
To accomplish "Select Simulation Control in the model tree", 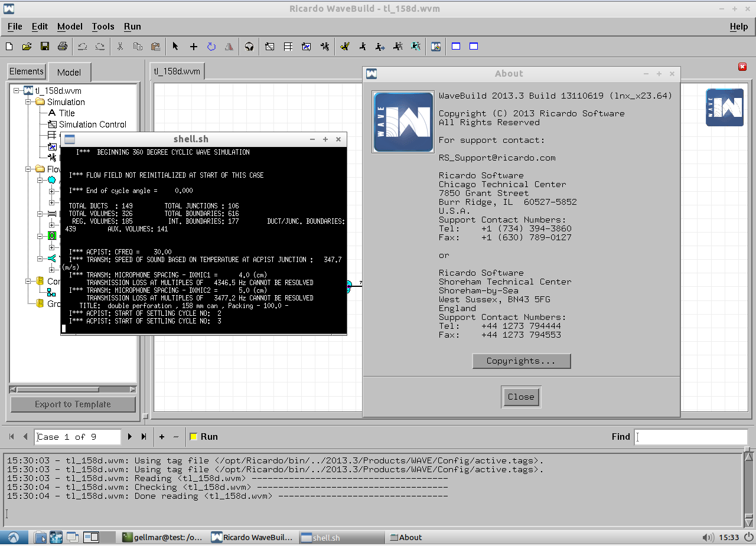I will 93,125.
